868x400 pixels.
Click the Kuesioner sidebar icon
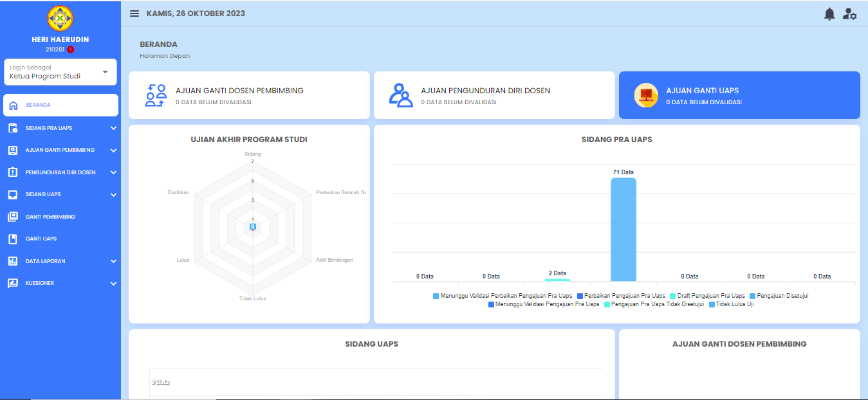(13, 283)
